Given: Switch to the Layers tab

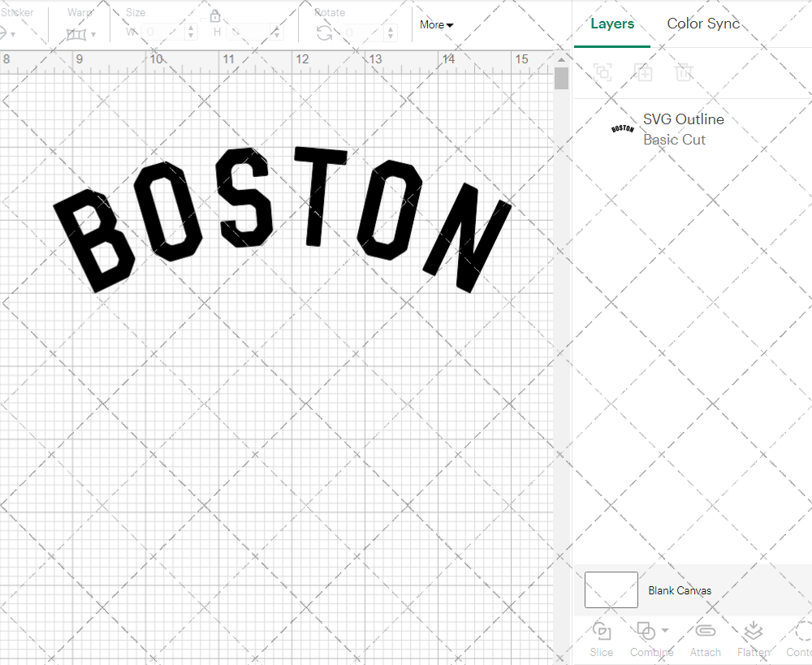Looking at the screenshot, I should click(612, 24).
